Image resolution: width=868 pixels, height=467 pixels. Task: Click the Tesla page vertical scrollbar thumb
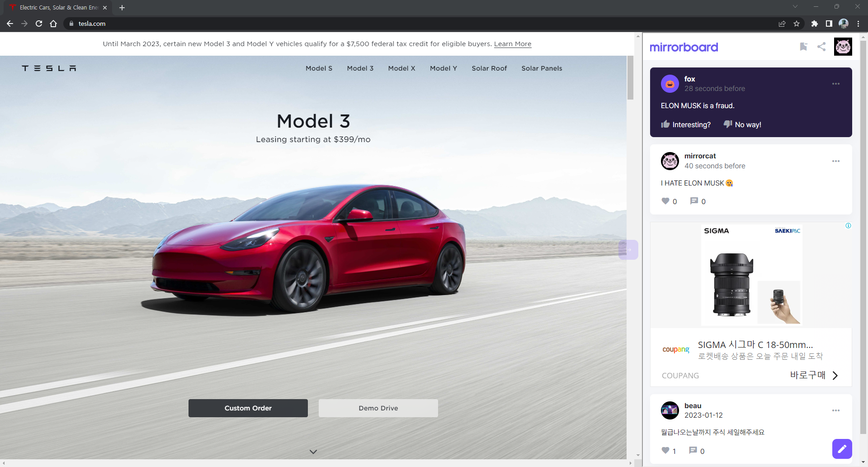(x=630, y=78)
